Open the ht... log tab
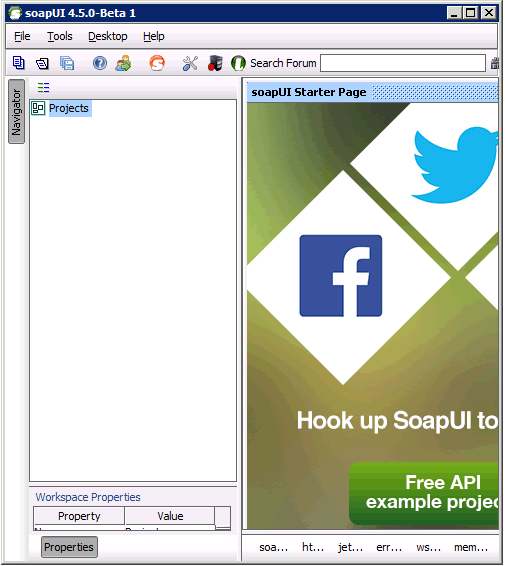The width and height of the screenshot is (505, 566). (313, 548)
